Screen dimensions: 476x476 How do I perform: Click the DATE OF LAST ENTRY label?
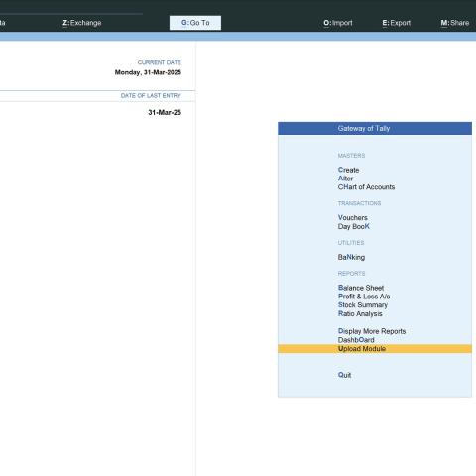pos(151,96)
